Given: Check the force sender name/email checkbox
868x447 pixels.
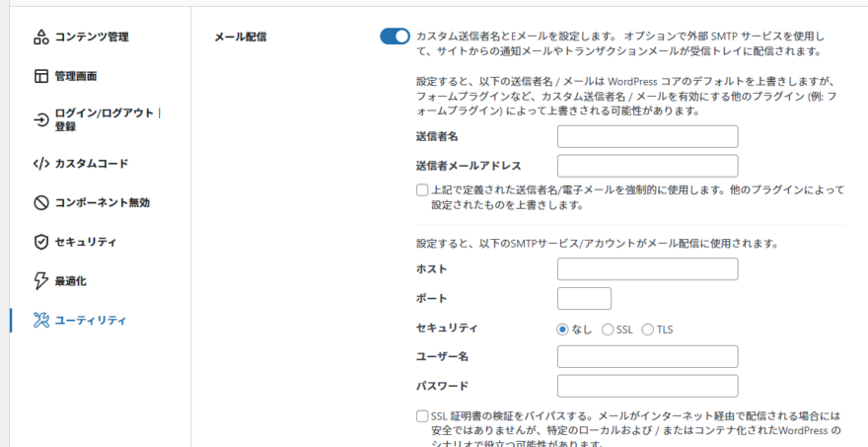Looking at the screenshot, I should [422, 190].
